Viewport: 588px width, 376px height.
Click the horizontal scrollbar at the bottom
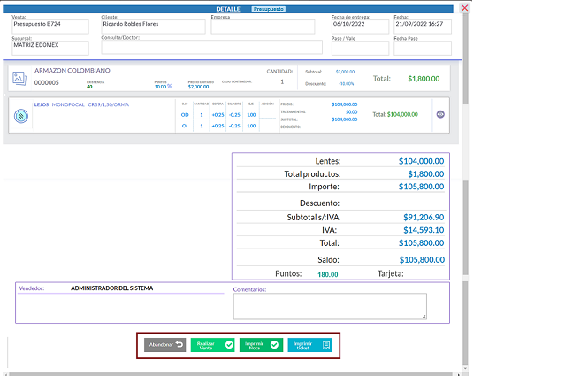(233, 374)
